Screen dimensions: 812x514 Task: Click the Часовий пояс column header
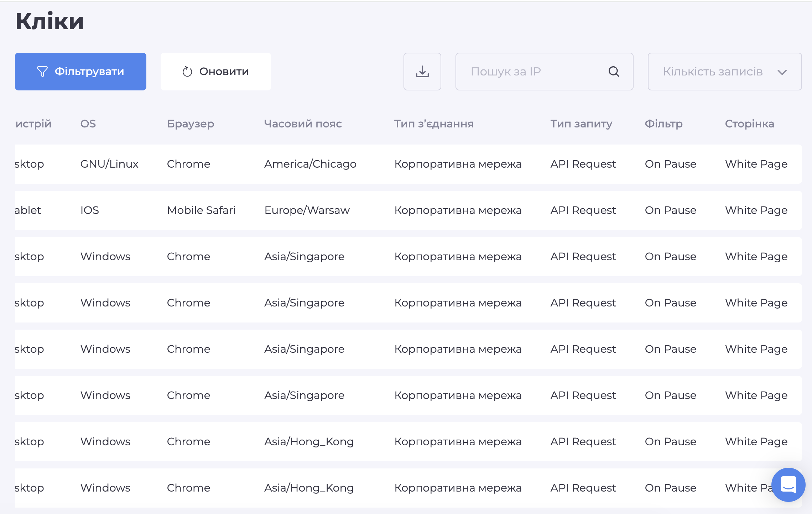303,124
